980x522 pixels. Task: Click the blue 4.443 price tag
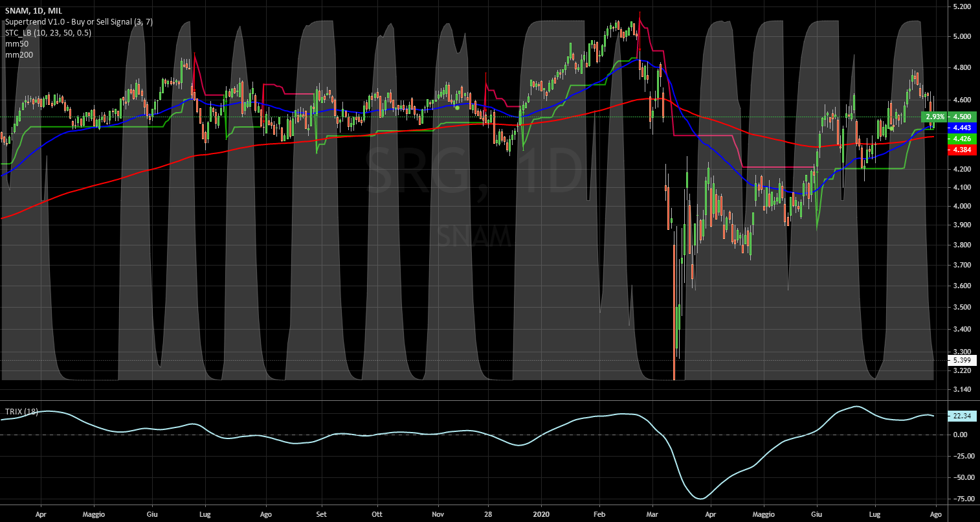pos(961,128)
